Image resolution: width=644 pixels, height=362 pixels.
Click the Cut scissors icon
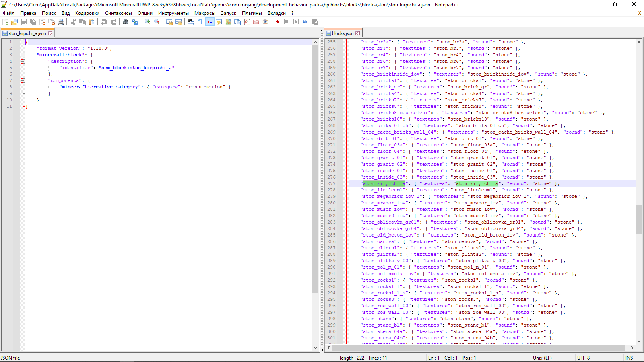73,22
